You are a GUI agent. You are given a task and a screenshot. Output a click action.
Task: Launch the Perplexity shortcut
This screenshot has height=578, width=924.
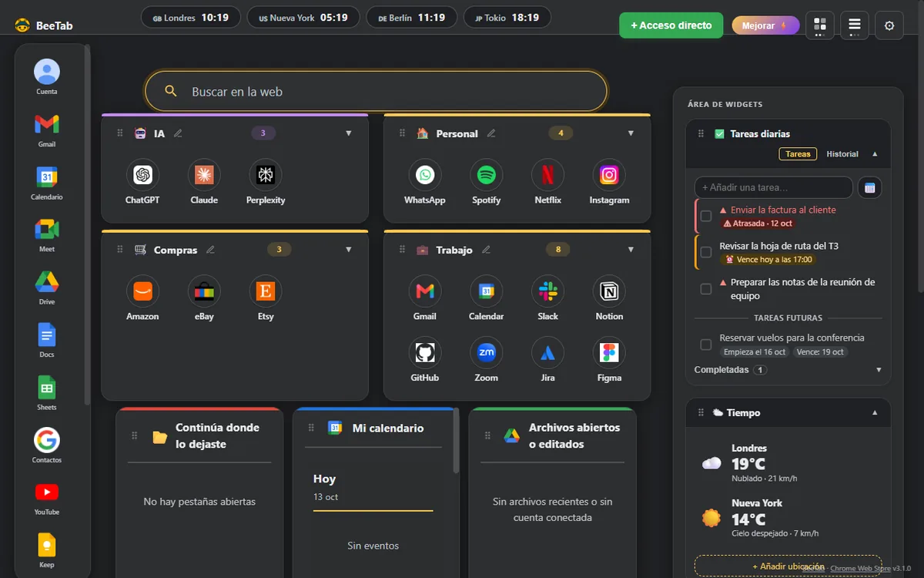[266, 176]
